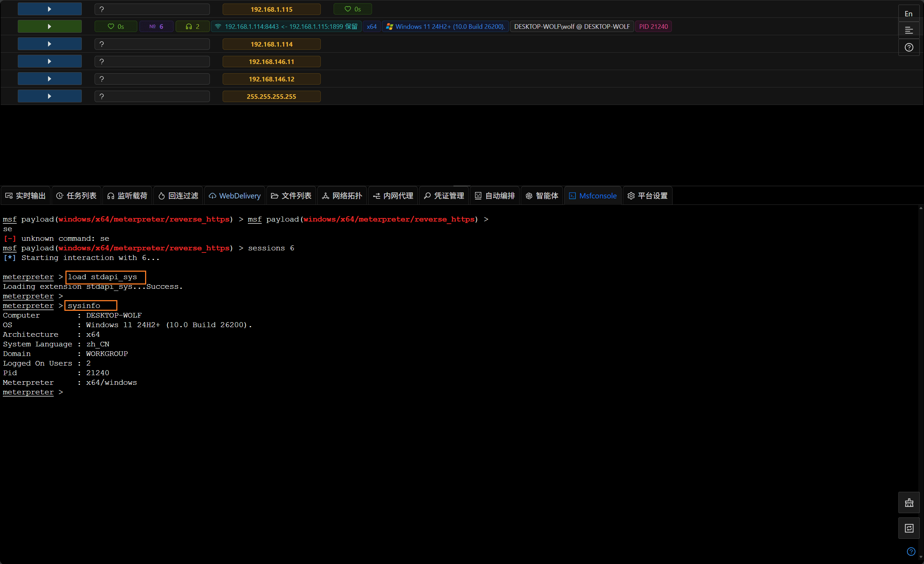
Task: Click the PID 21240 tag
Action: [x=653, y=27]
